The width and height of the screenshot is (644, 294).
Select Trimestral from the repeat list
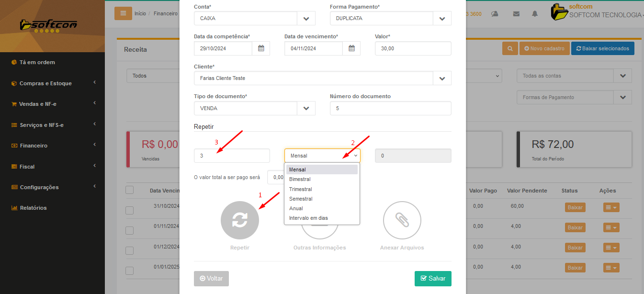click(301, 189)
